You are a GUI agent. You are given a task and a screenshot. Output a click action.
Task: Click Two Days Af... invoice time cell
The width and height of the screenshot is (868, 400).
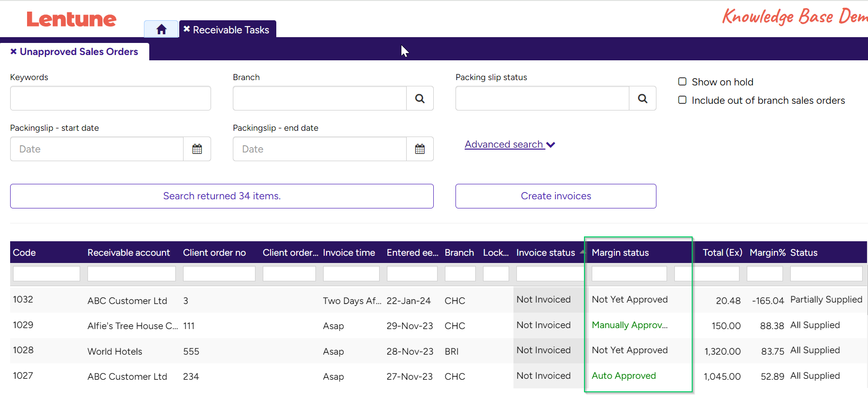click(x=352, y=301)
